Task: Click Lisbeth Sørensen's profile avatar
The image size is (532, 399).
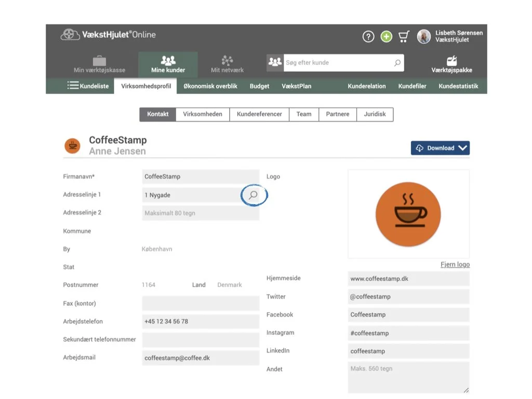Action: [x=424, y=36]
